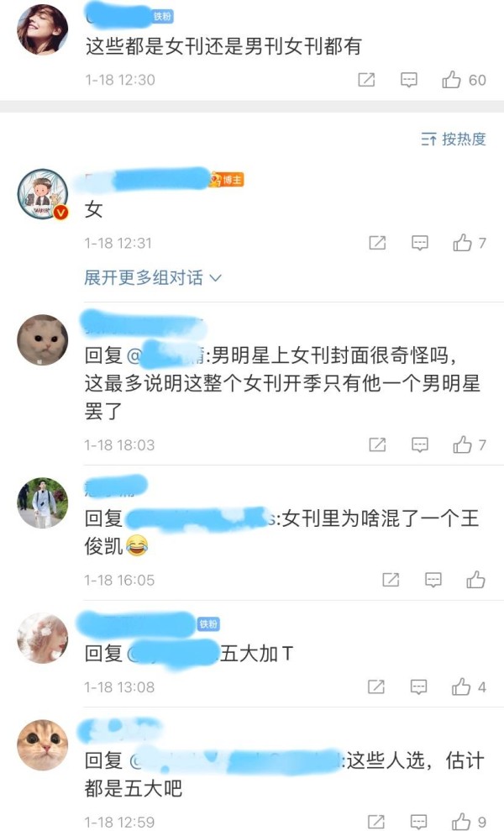Repost the 1-18 18:03 comment
Viewport: 504px width, 831px height.
point(377,444)
